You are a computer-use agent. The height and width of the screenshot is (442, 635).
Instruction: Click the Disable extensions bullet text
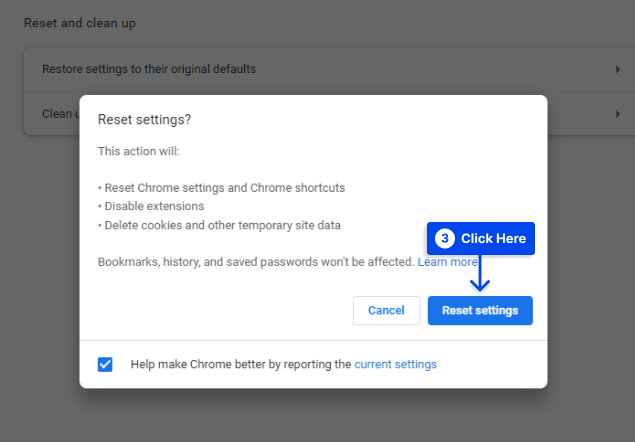[x=154, y=206]
